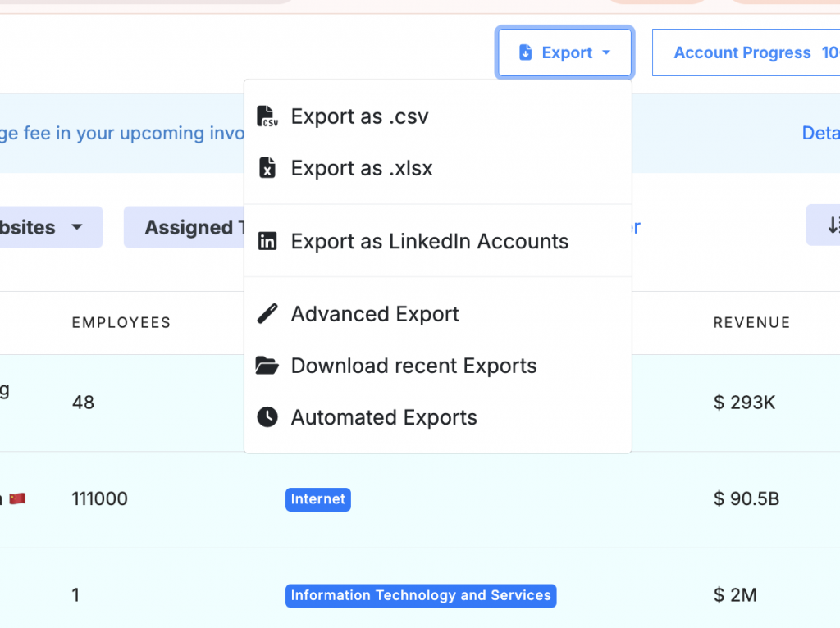Select the Internet industry tag
This screenshot has width=840, height=628.
[318, 499]
